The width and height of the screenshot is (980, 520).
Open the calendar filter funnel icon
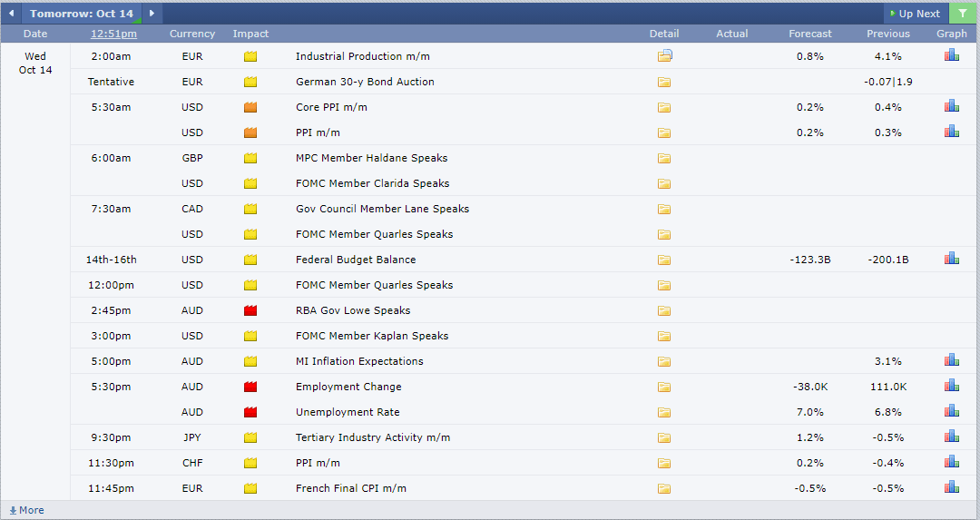[x=962, y=14]
